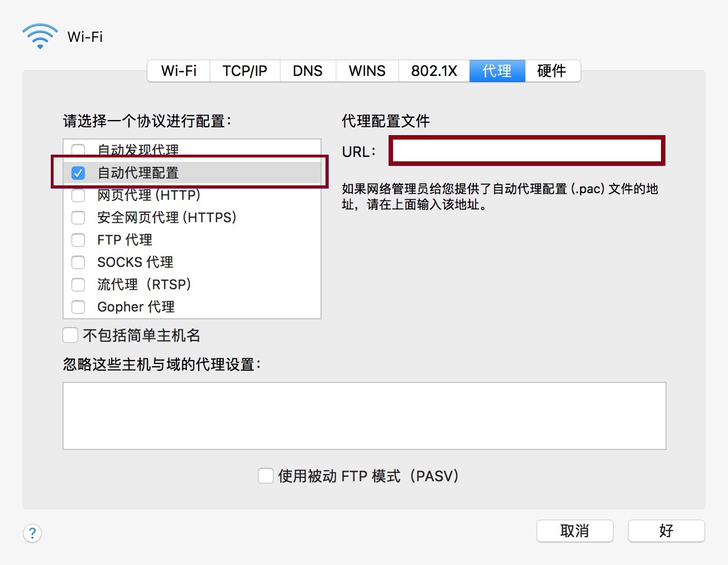Switch to the 硬件 tab
Screen dimensions: 728x565
coord(552,71)
